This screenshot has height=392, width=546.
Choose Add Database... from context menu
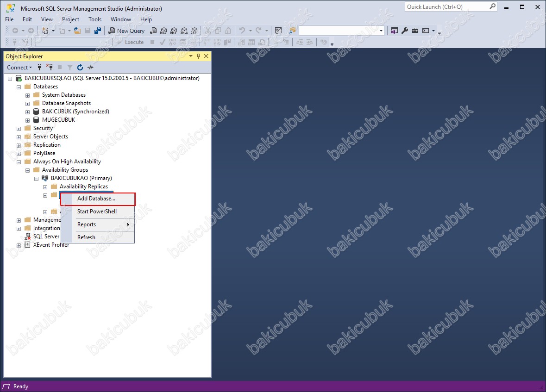pyautogui.click(x=98, y=199)
